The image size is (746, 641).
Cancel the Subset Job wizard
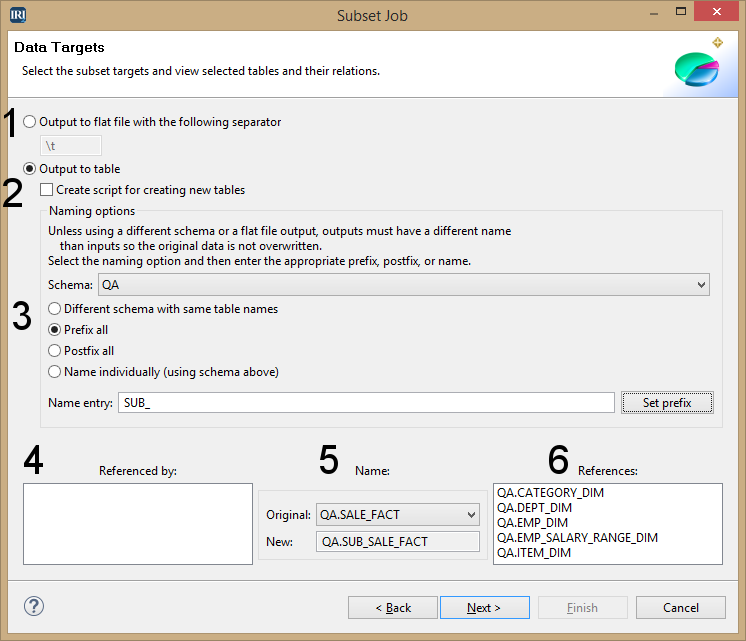tap(681, 608)
